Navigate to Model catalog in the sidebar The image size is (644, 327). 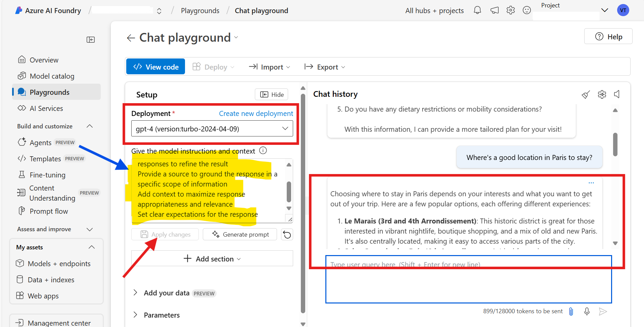click(x=52, y=76)
